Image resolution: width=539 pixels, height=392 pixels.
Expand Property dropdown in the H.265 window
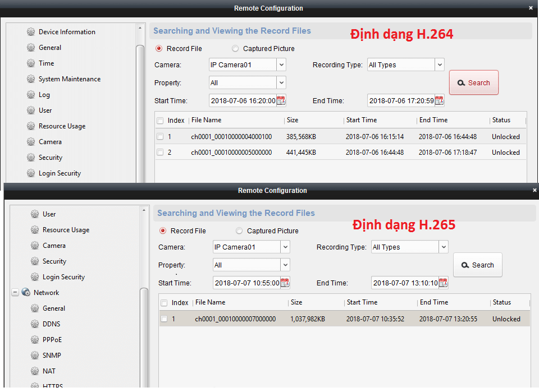[x=285, y=265]
